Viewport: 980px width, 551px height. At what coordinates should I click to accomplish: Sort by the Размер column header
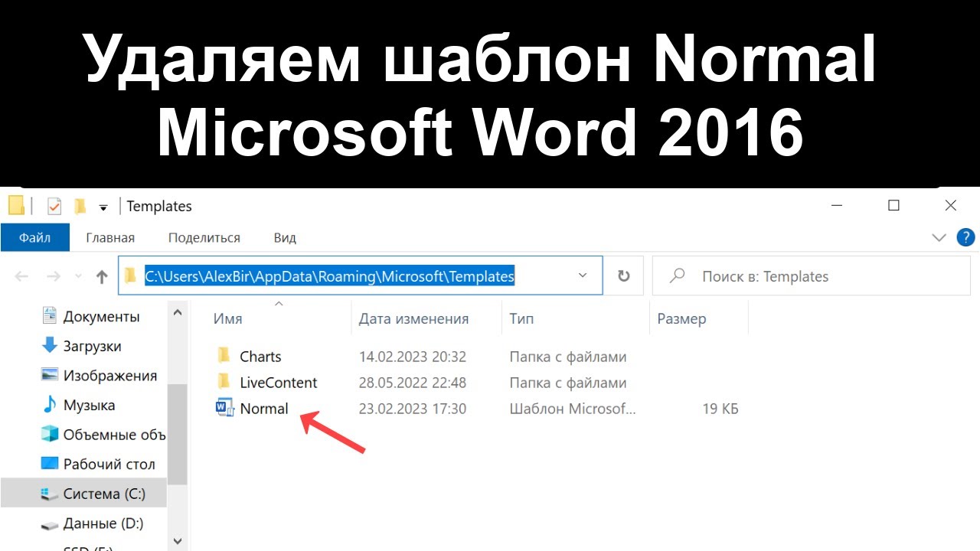click(681, 319)
